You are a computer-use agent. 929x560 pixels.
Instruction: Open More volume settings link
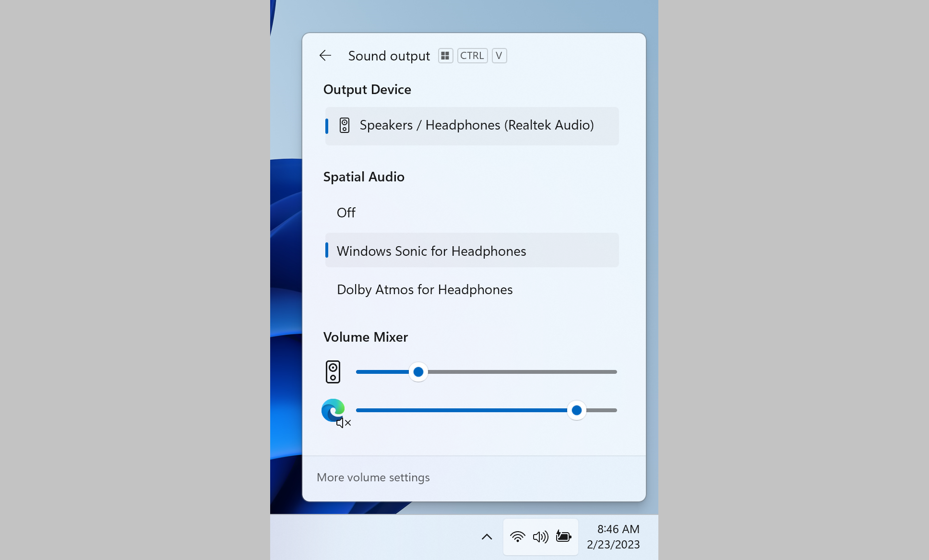373,477
